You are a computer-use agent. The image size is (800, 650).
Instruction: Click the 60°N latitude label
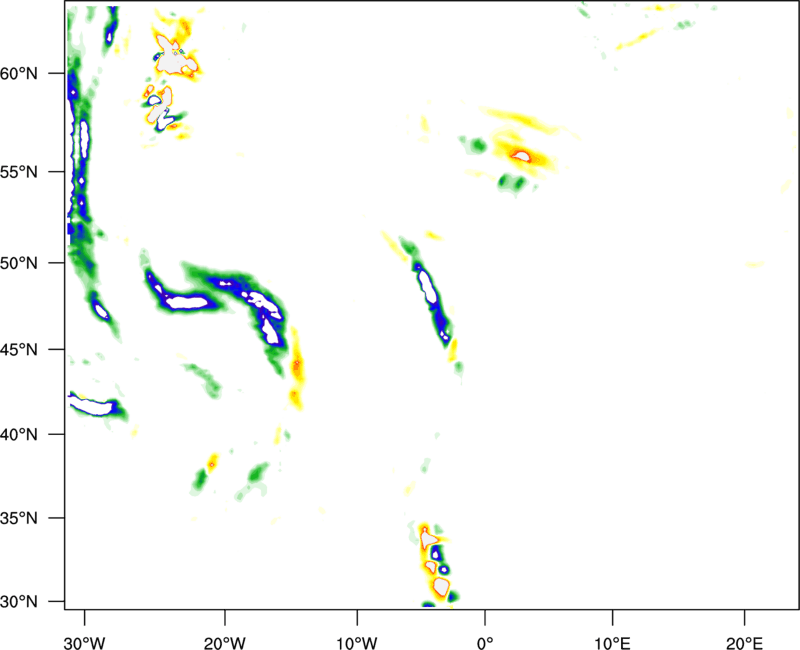point(19,74)
